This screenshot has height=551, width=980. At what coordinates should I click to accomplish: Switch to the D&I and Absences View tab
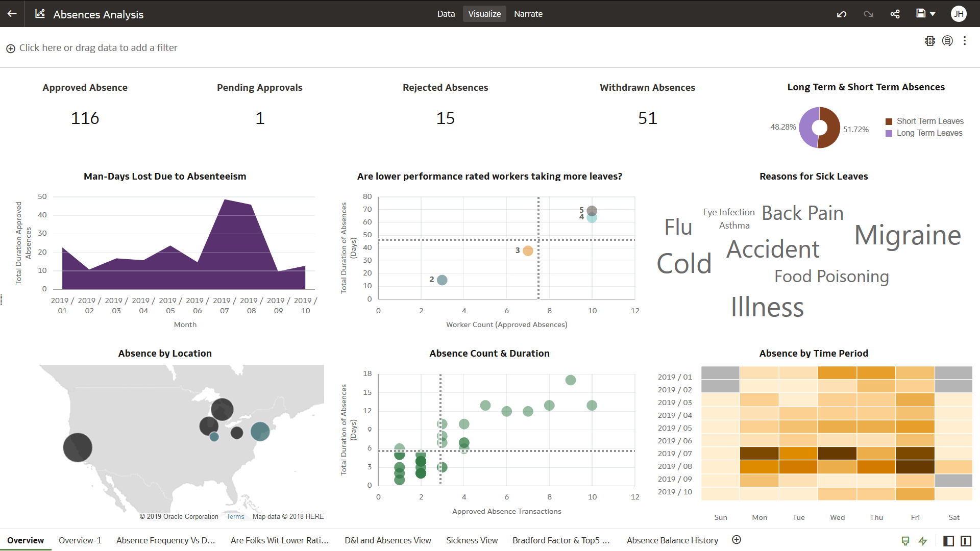387,540
